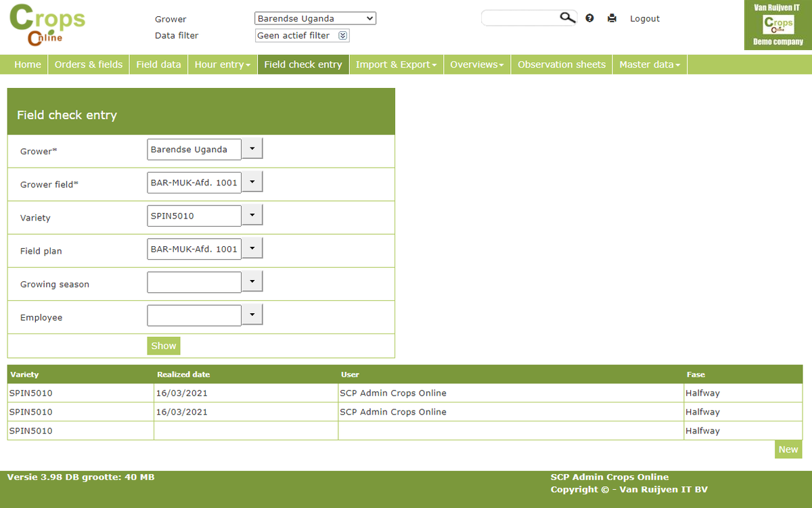Image resolution: width=812 pixels, height=508 pixels.
Task: Expand the data filter chevron icon
Action: [342, 36]
